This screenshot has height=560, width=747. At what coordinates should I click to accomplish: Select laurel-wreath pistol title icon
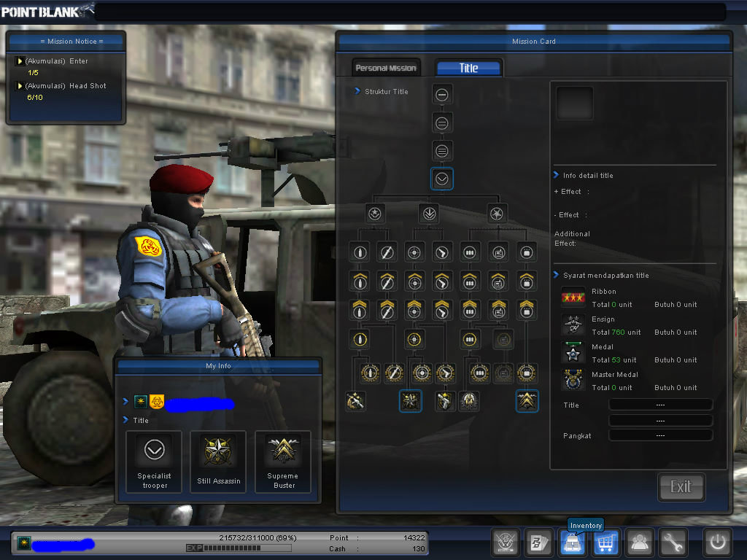point(446,373)
